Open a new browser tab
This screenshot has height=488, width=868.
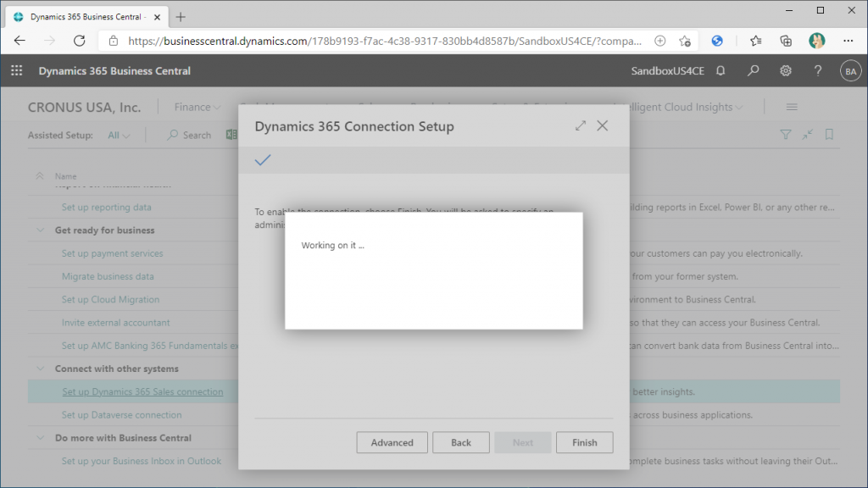coord(181,17)
